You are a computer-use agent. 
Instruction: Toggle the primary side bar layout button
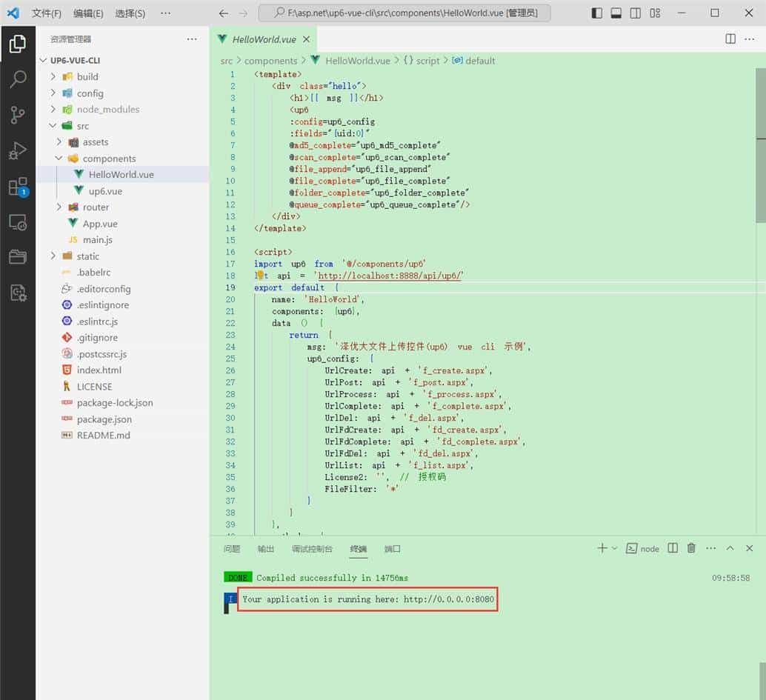tap(598, 13)
